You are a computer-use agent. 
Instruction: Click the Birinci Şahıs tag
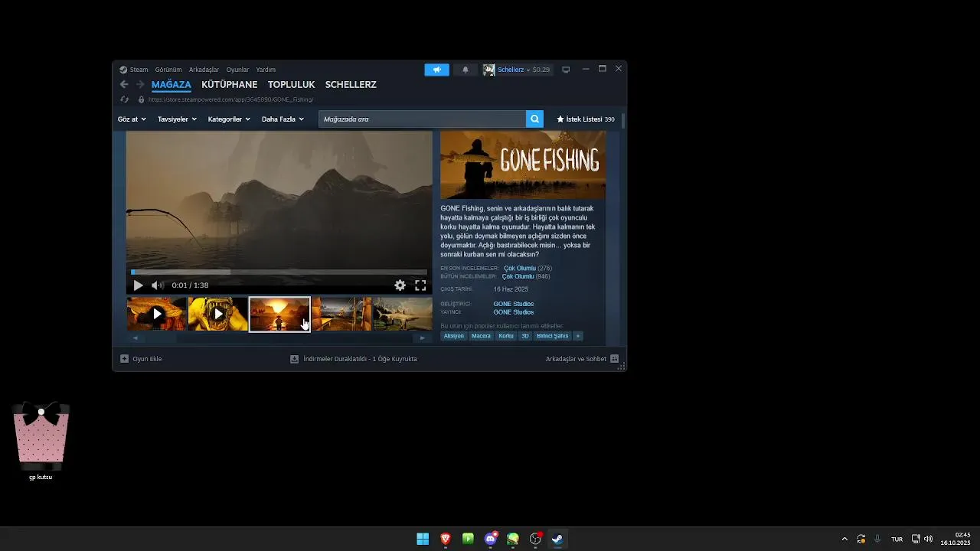553,336
